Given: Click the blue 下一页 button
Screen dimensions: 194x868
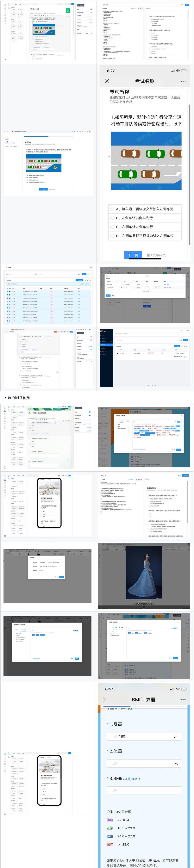Looking at the screenshot, I should tap(133, 255).
